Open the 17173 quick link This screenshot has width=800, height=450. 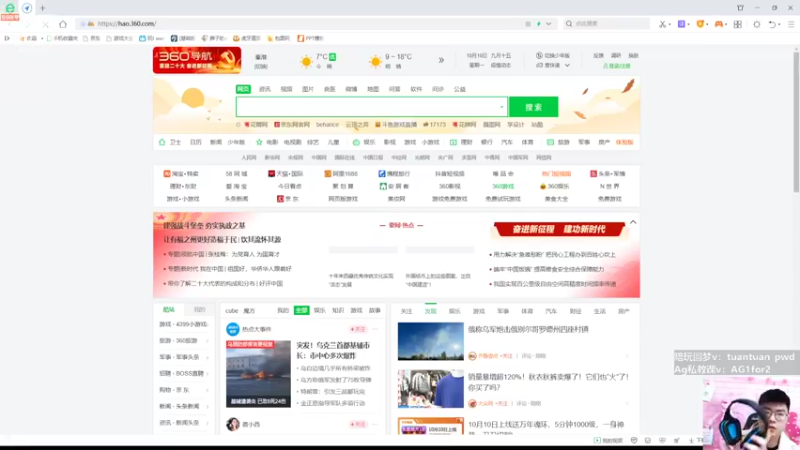435,124
